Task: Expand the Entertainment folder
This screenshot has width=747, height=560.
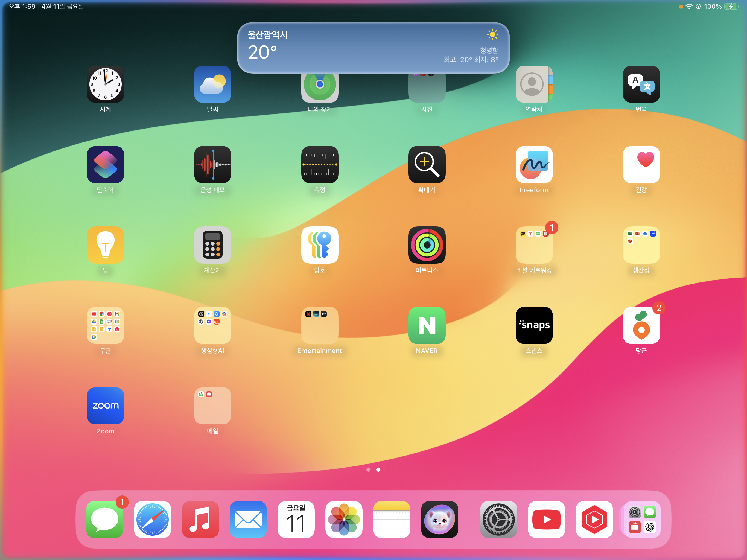Action: point(319,325)
